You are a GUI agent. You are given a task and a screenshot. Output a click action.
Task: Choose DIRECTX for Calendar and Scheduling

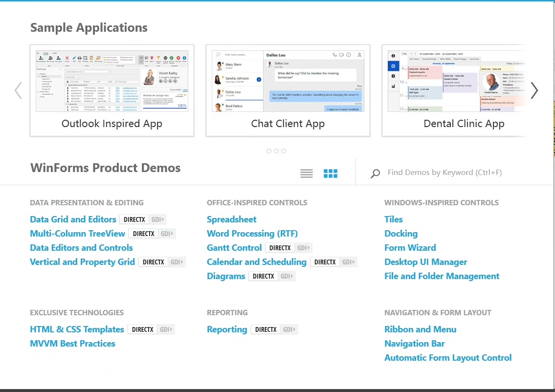325,262
